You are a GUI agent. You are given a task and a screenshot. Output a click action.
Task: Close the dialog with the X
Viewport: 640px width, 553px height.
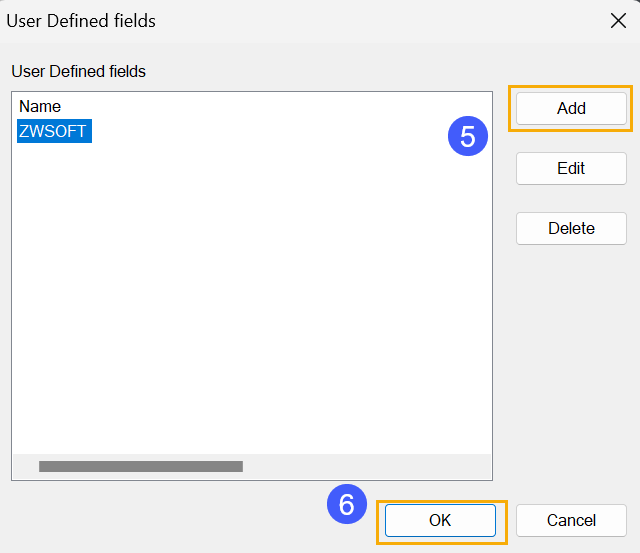(618, 20)
